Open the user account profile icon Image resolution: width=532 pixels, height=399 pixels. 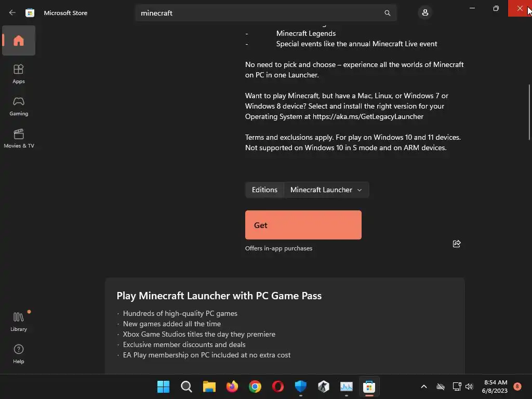coord(425,13)
